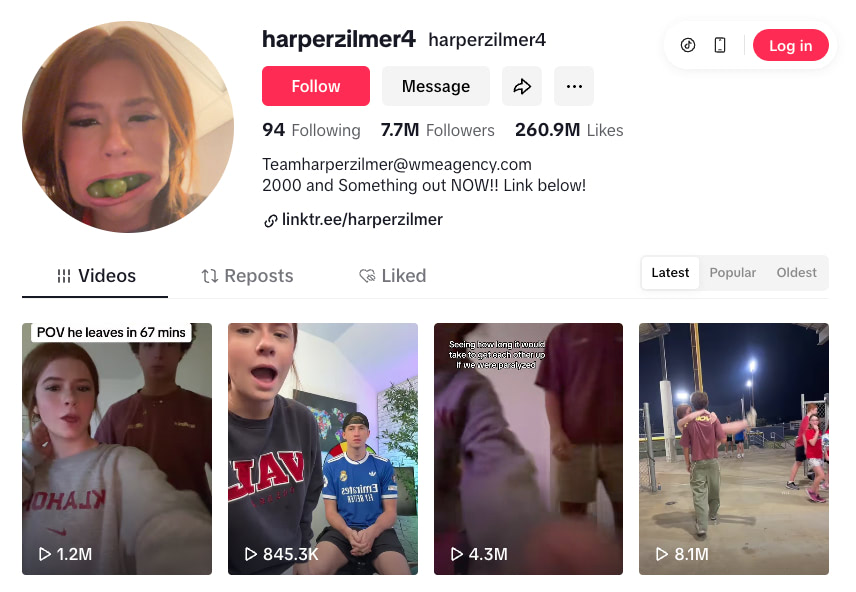Switch to the Reposts tab

coord(247,276)
